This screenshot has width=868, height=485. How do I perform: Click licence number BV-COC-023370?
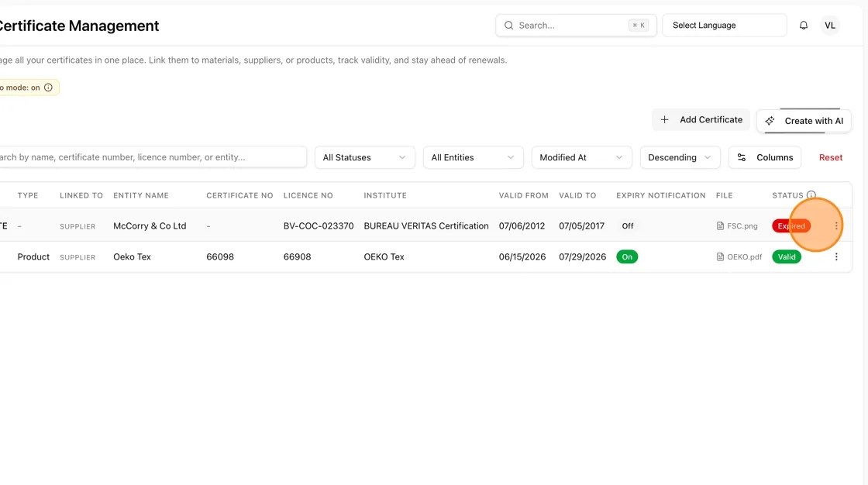[x=319, y=226]
